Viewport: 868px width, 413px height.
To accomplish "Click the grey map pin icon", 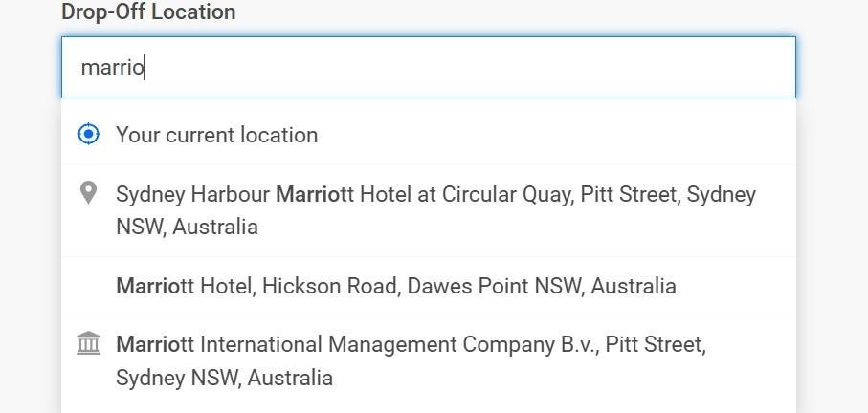I will [88, 193].
